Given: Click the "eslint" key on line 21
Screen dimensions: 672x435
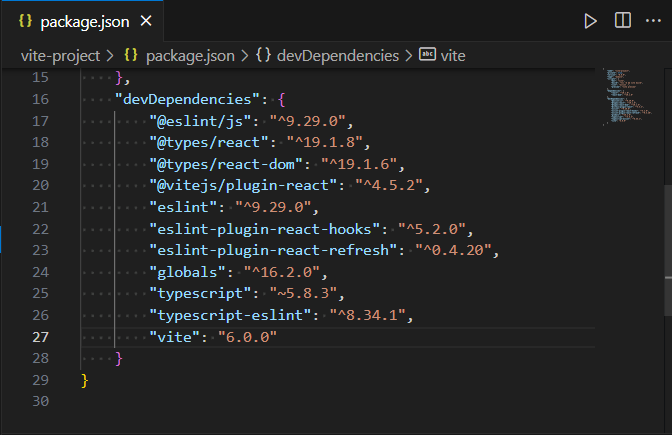Looking at the screenshot, I should pos(183,207).
